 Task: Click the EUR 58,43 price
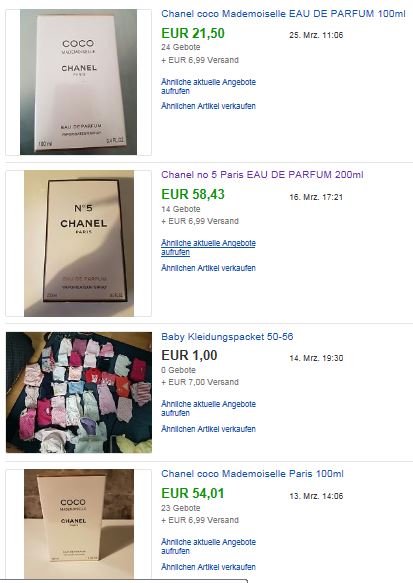click(193, 194)
